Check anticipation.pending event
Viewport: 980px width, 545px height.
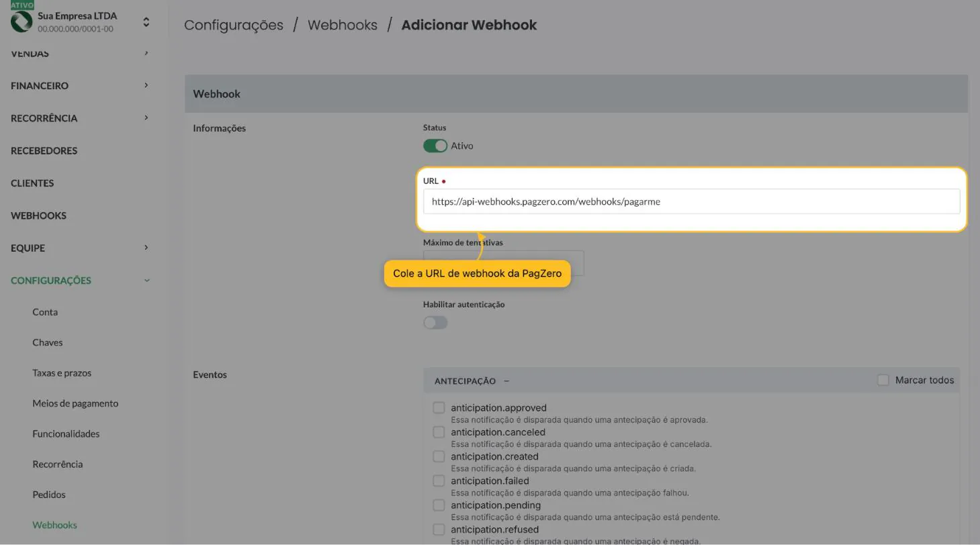[x=439, y=505]
